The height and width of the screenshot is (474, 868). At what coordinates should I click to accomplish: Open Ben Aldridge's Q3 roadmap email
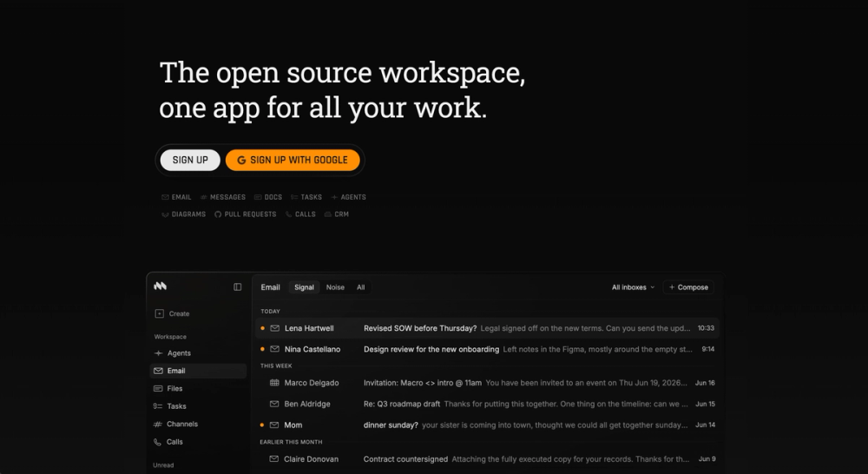[487, 405]
